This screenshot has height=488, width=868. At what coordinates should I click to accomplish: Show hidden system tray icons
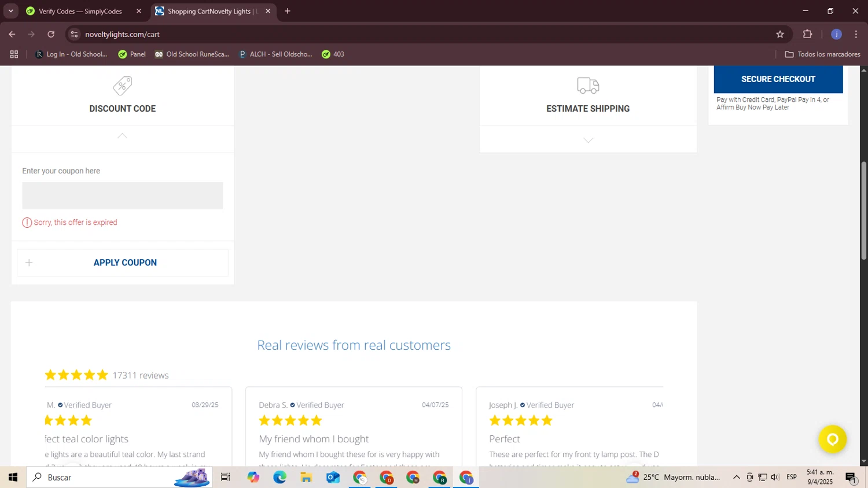736,478
